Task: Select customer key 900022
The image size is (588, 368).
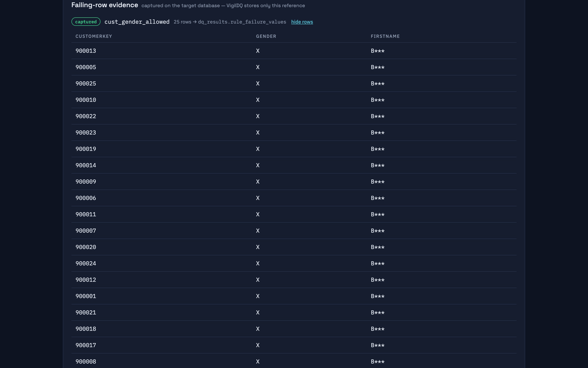Action: point(86,116)
